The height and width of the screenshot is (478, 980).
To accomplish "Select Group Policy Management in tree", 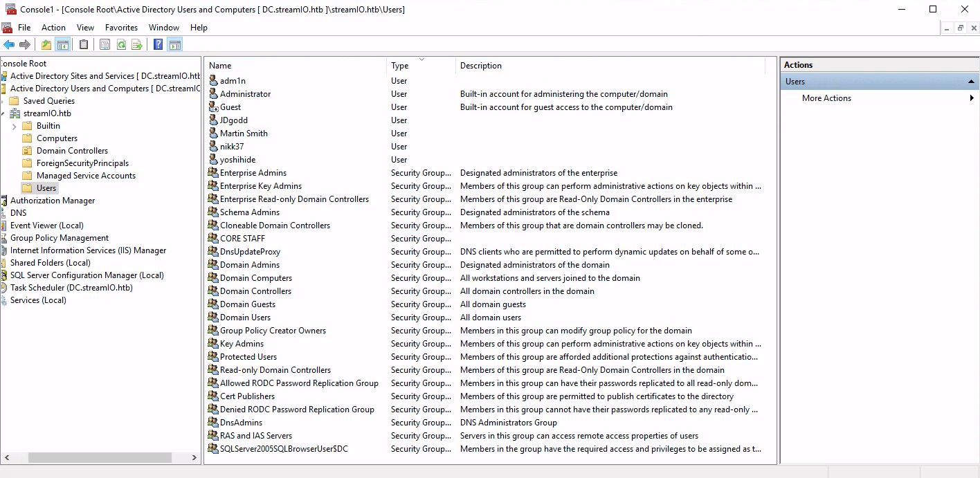I will pyautogui.click(x=60, y=238).
